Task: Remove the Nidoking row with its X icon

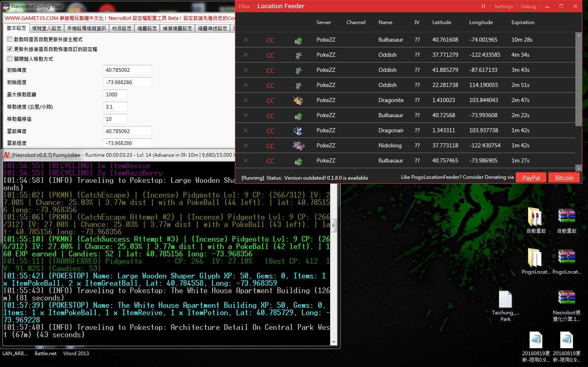Action: tap(246, 145)
